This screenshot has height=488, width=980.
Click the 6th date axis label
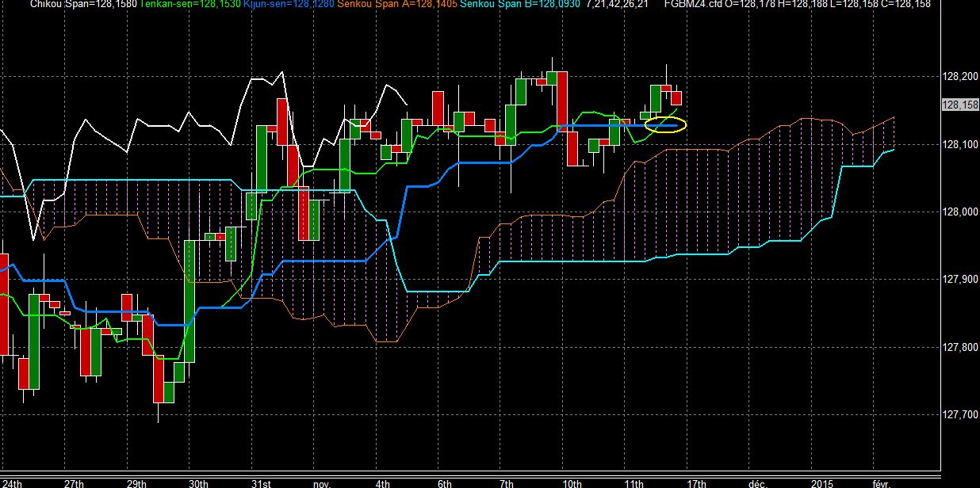pos(445,483)
